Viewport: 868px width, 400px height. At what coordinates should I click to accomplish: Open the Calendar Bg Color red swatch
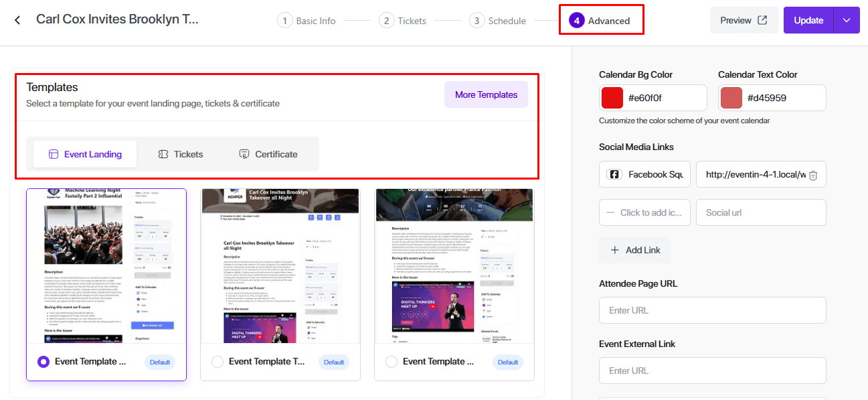[612, 98]
